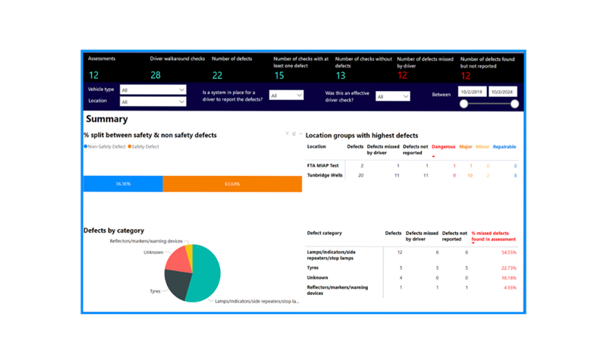Image resolution: width=607 pixels, height=364 pixels.
Task: Click the Lamps/indicators pie chart label
Action: tap(257, 301)
